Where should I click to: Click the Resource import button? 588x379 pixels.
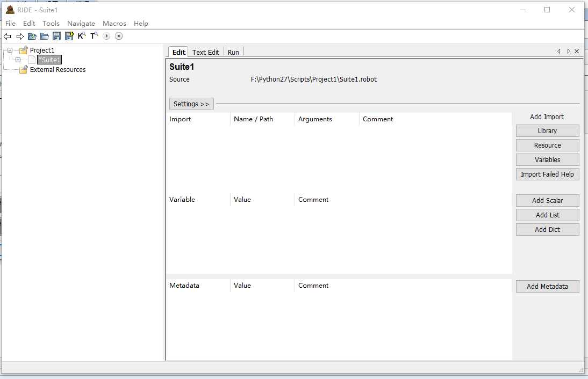pyautogui.click(x=547, y=145)
